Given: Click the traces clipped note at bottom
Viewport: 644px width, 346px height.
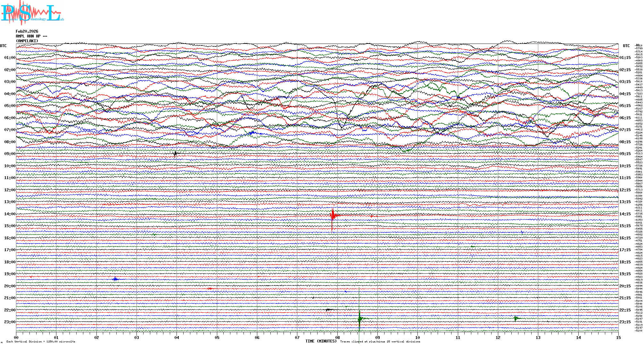Looking at the screenshot, I should [380, 342].
